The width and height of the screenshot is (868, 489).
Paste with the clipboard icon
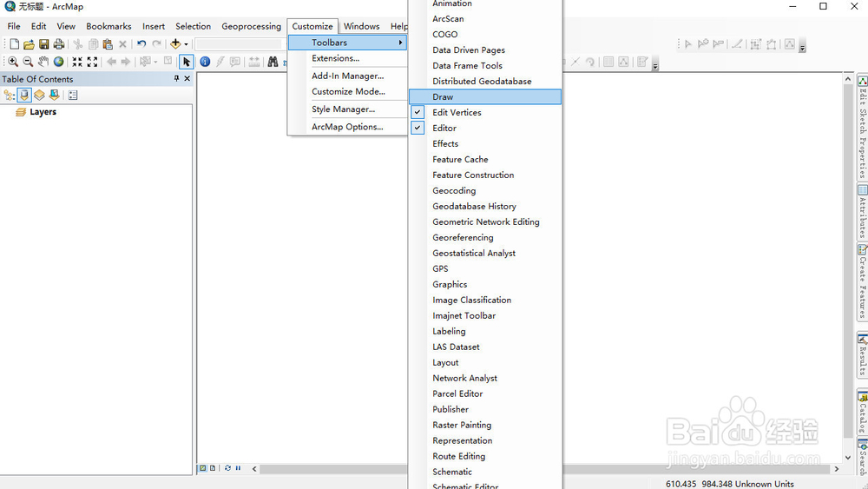[108, 43]
